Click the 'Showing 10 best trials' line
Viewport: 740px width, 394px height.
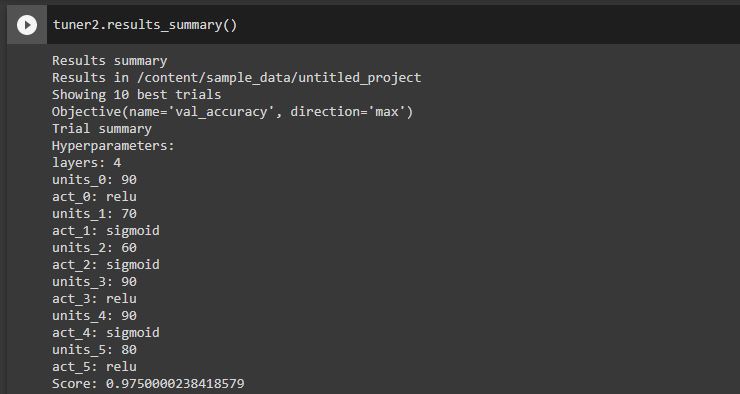136,94
